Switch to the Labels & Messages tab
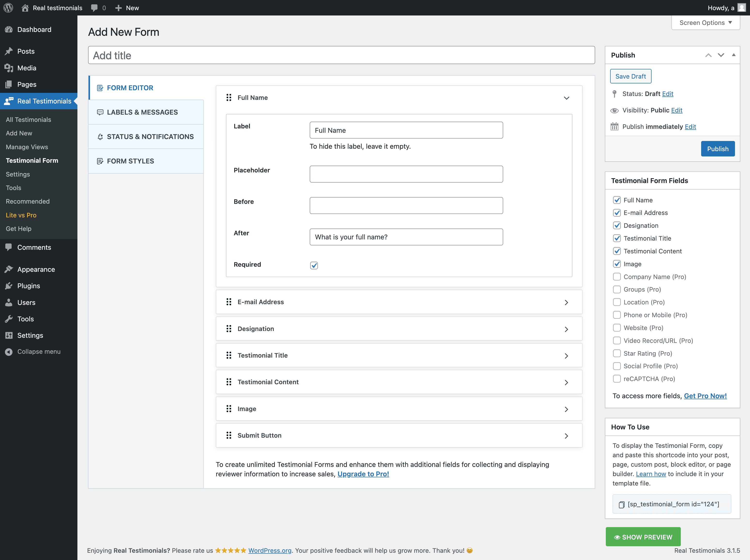 click(146, 112)
